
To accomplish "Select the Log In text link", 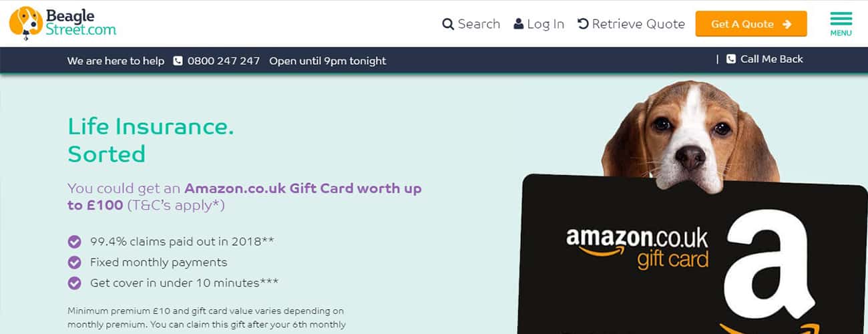I will (546, 24).
